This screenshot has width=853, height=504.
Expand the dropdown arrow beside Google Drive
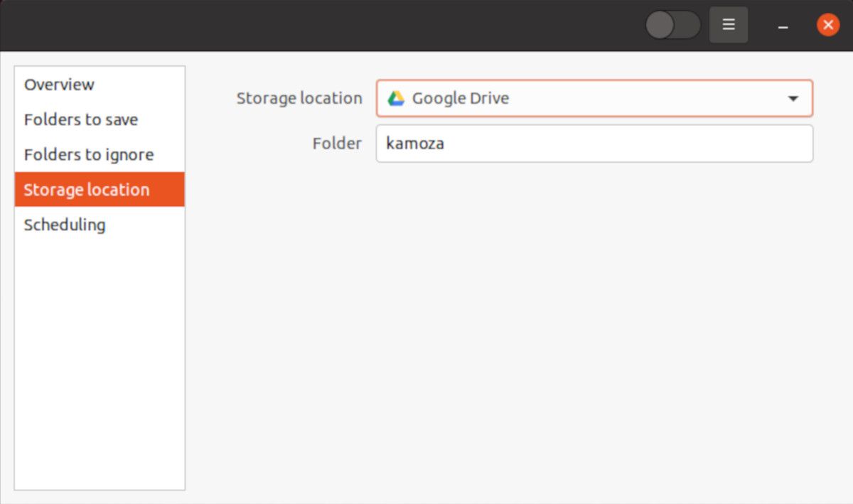pos(793,99)
